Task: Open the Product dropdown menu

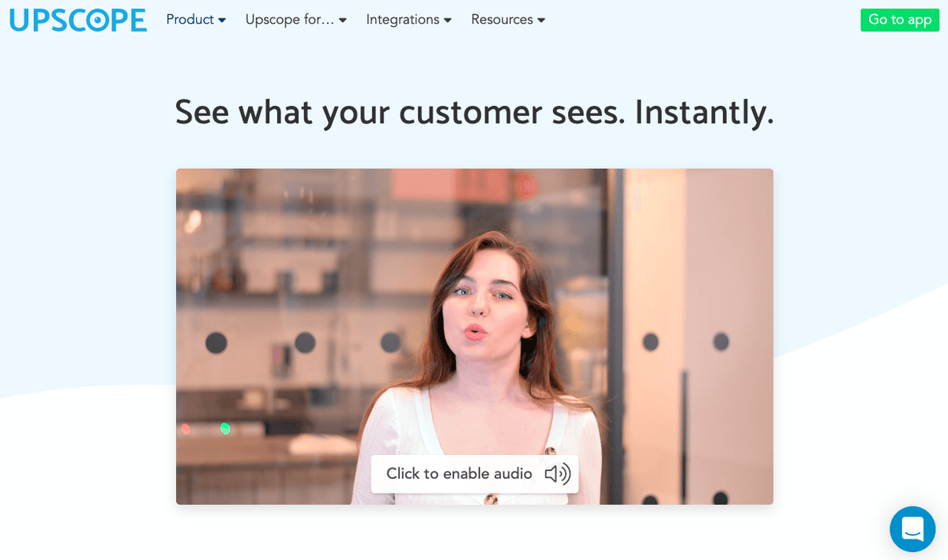Action: pos(196,20)
